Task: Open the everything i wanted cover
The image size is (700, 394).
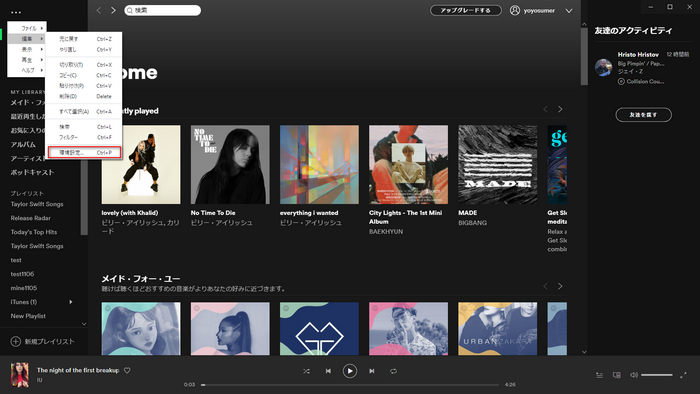Action: pyautogui.click(x=319, y=165)
